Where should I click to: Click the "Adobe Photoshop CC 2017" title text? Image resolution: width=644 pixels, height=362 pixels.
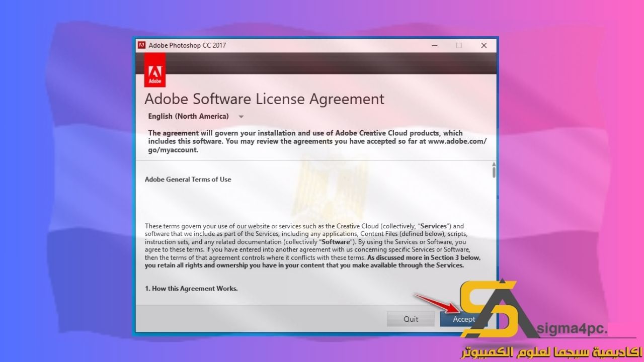point(187,45)
